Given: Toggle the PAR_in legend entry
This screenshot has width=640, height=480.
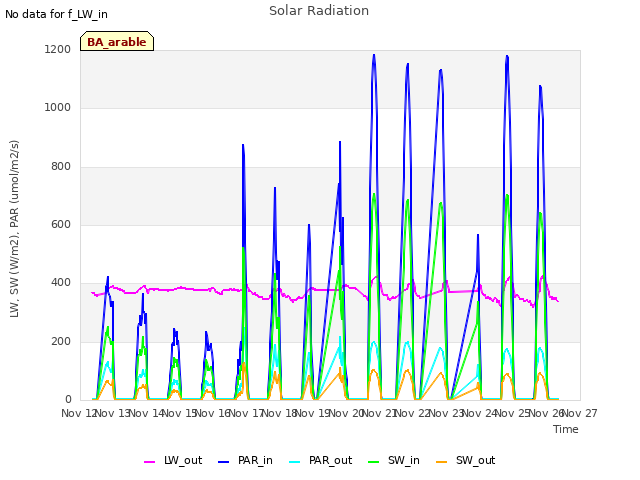Looking at the screenshot, I should [x=245, y=460].
